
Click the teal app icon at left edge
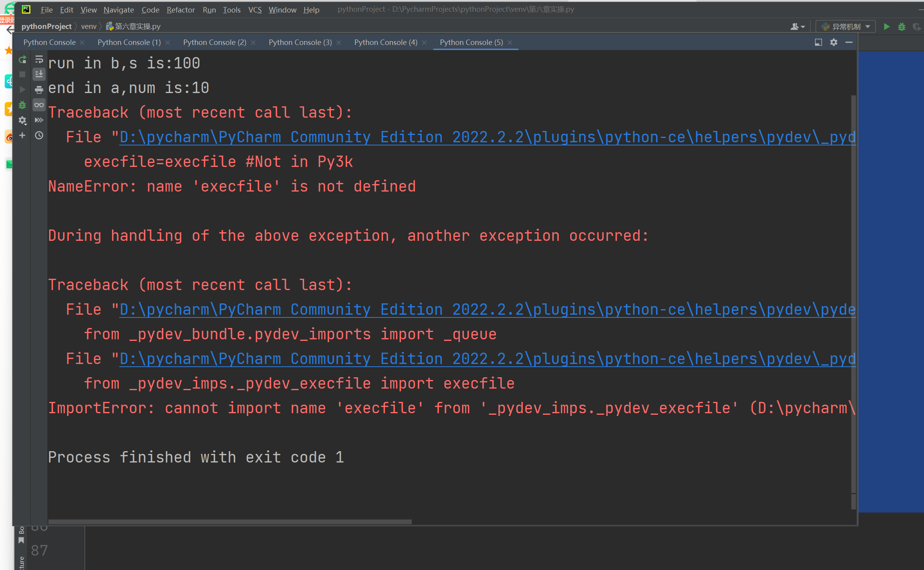tap(8, 81)
